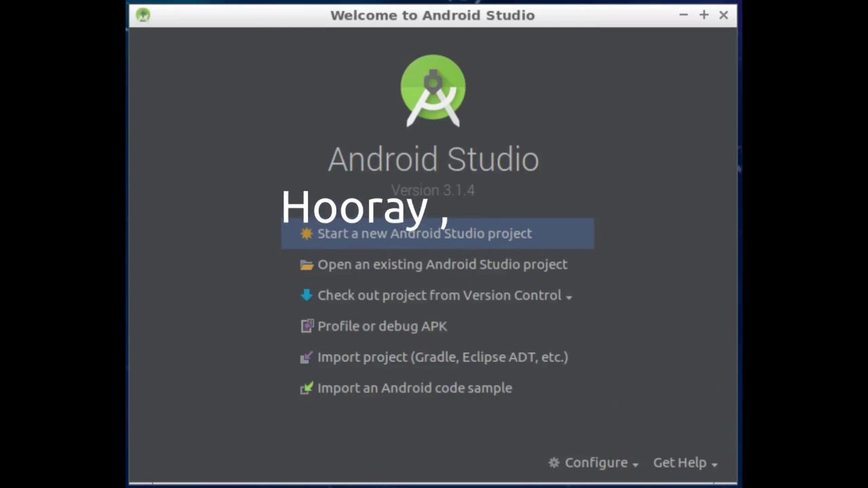Click the folder icon beside Open an existing project
Image resolution: width=868 pixels, height=488 pixels.
(307, 265)
